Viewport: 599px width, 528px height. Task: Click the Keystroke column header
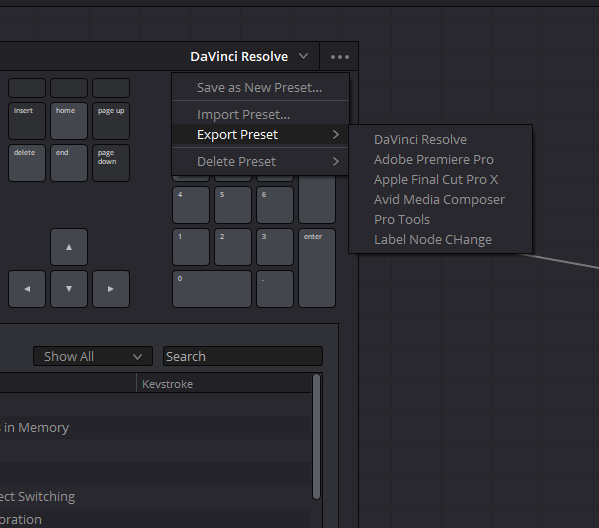tap(224, 384)
